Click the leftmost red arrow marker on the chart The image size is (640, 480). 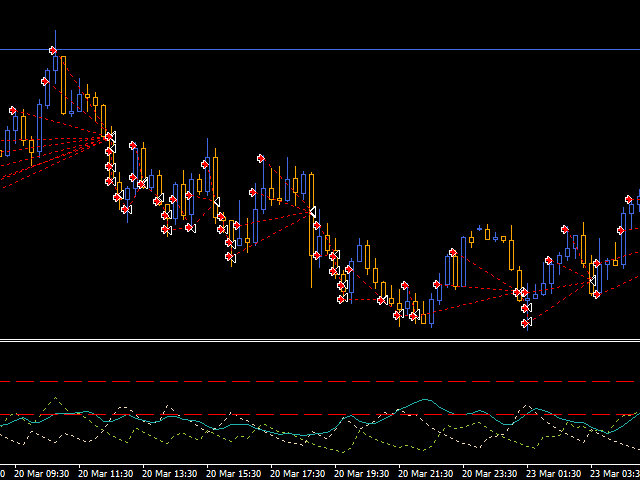[12, 110]
